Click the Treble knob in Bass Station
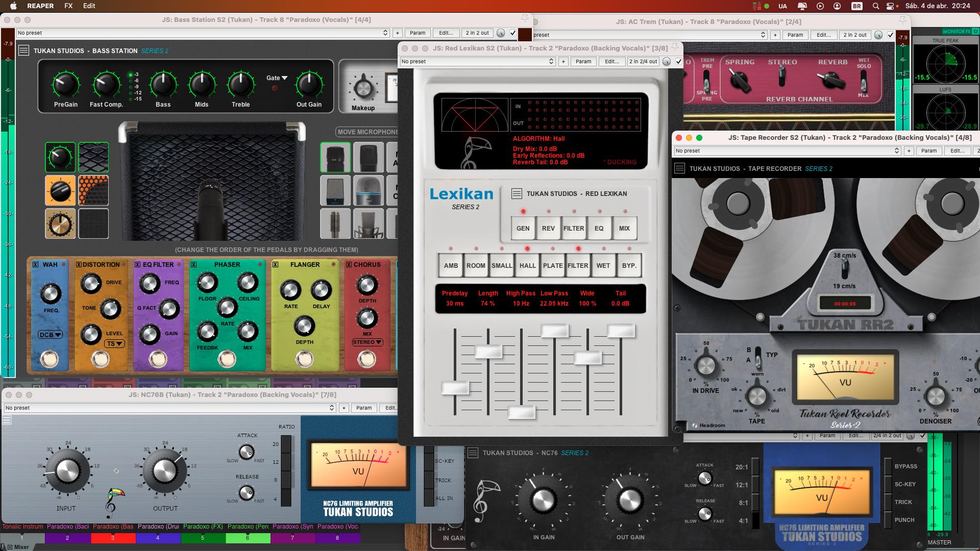The image size is (980, 551). point(241,85)
